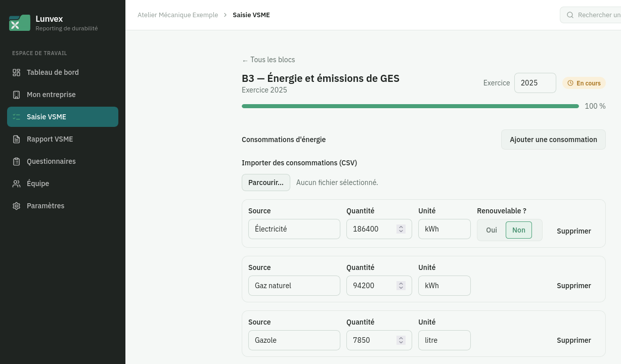Image resolution: width=621 pixels, height=364 pixels.
Task: Click the Questionnaires clipboard icon
Action: point(16,161)
